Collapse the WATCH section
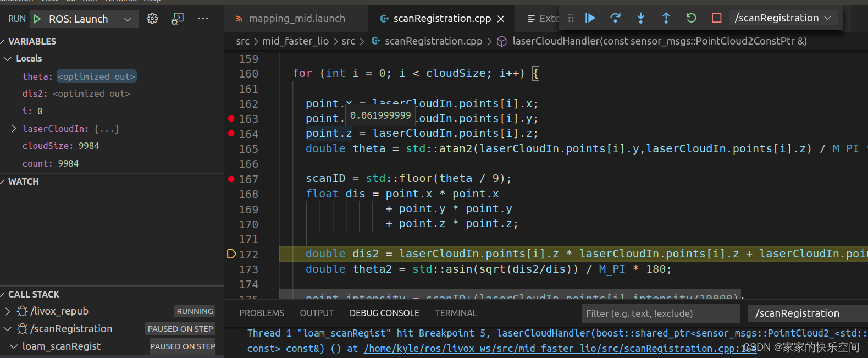 [x=3, y=182]
